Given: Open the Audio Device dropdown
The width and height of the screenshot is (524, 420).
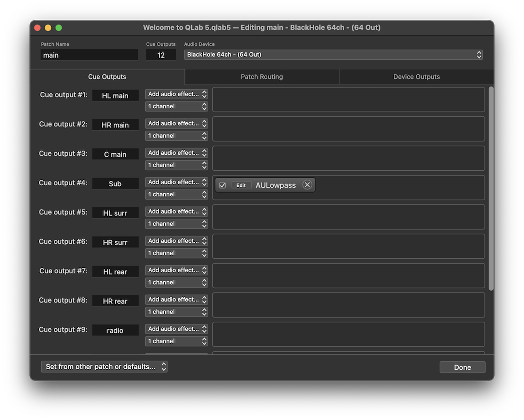Looking at the screenshot, I should (333, 54).
